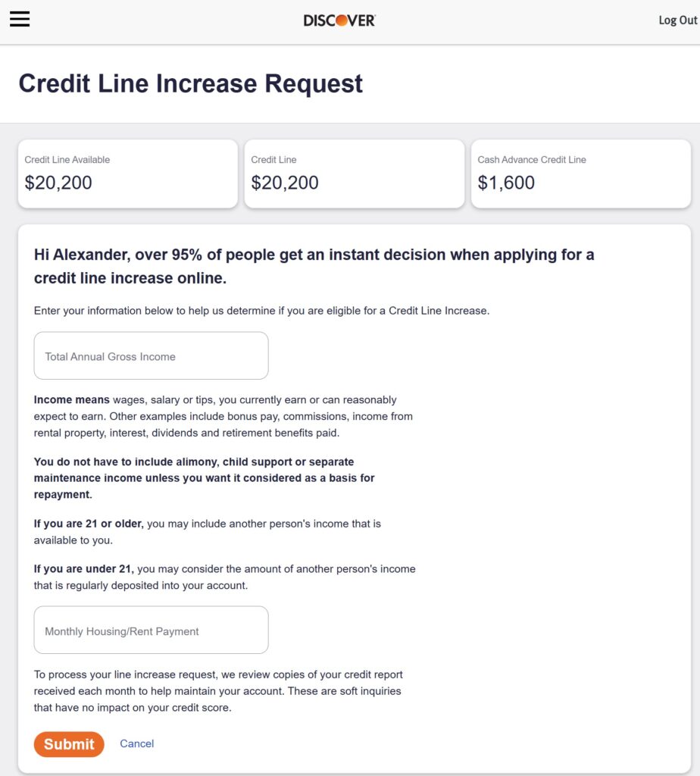Click the Hi Alexander greeting heading
700x776 pixels.
pyautogui.click(x=314, y=266)
